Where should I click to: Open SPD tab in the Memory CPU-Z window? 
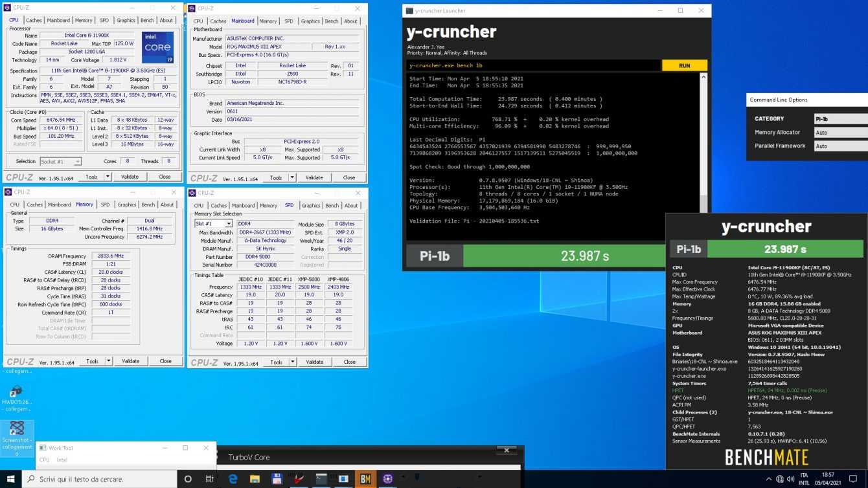(x=105, y=205)
